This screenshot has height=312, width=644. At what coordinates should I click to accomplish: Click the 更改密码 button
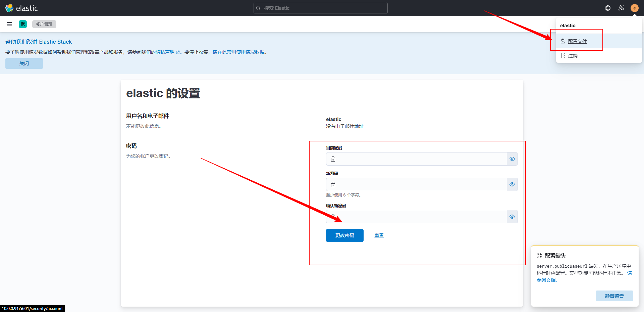tap(345, 235)
